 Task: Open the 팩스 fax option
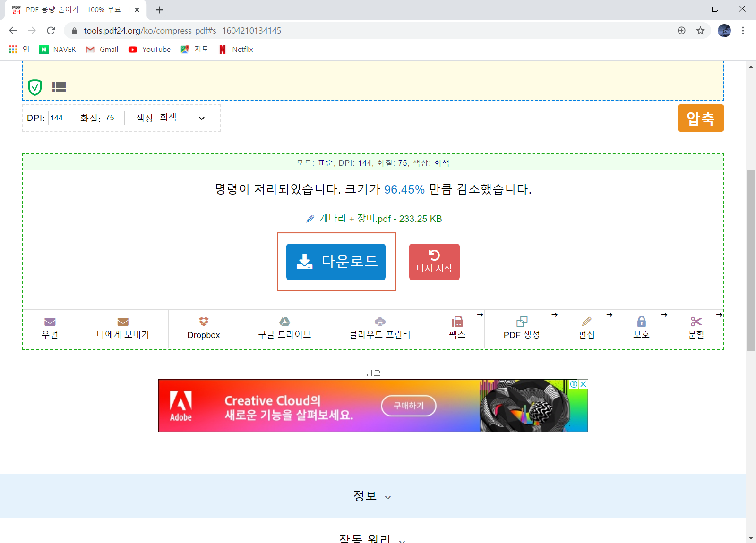coord(457,329)
